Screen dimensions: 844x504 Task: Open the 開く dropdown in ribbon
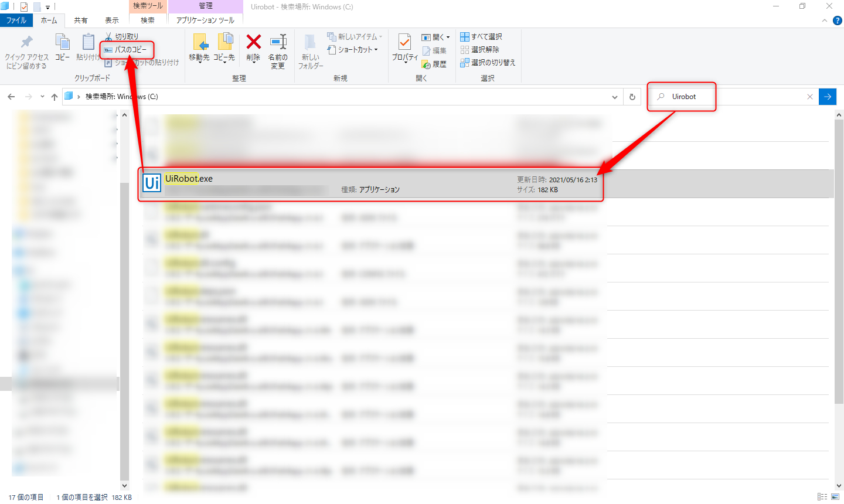point(435,37)
